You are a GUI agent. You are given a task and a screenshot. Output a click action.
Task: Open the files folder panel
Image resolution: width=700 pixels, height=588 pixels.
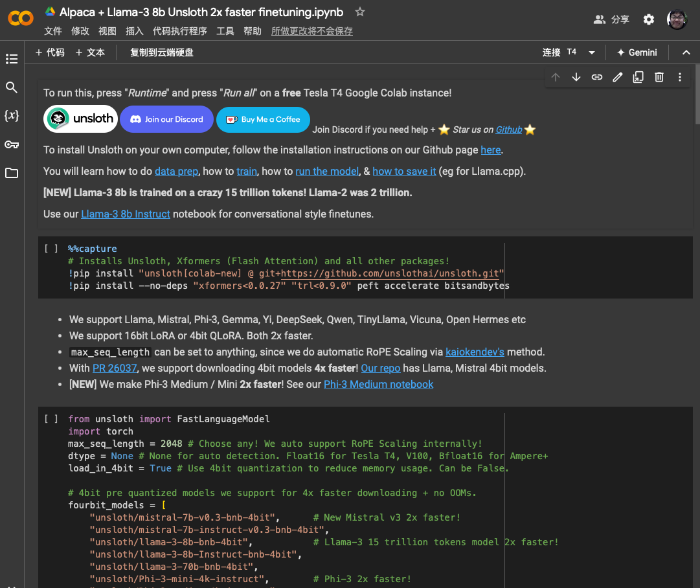click(x=12, y=173)
